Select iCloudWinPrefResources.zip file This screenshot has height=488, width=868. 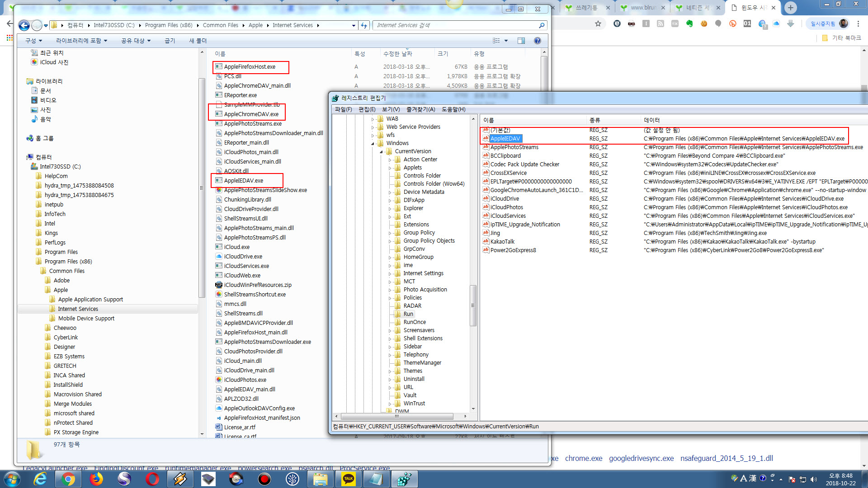pos(258,285)
